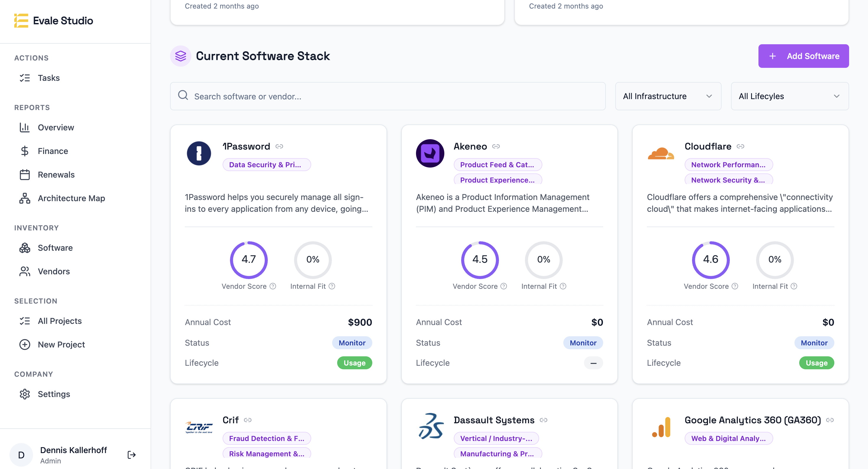The height and width of the screenshot is (469, 868).
Task: Start a New Project from sidebar
Action: [x=61, y=345]
